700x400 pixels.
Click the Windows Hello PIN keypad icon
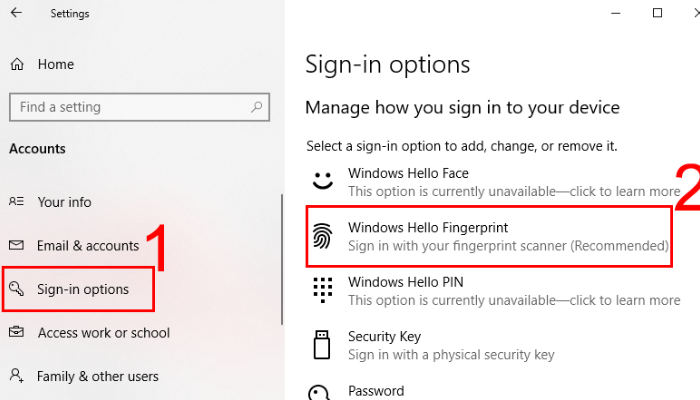tap(321, 291)
